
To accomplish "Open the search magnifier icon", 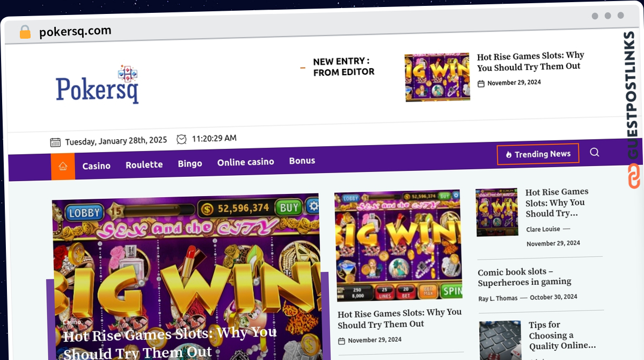I will 594,152.
